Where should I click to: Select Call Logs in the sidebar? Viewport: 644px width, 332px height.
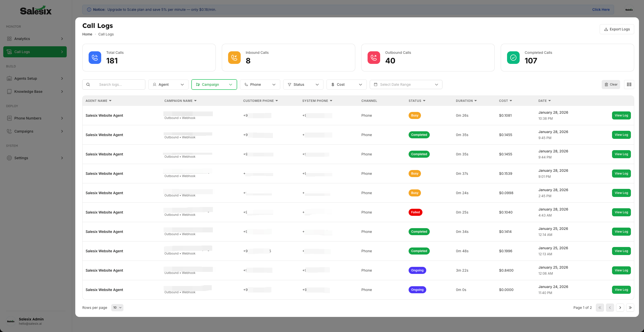(22, 52)
